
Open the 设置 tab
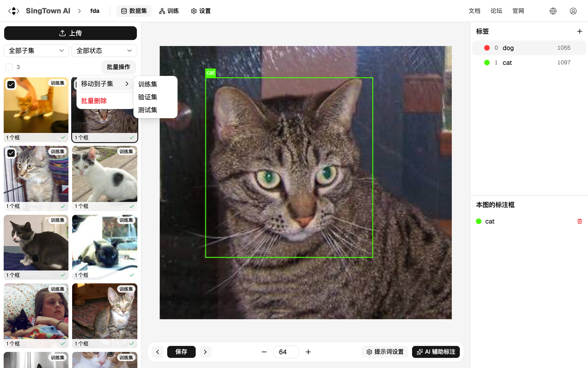(x=201, y=11)
